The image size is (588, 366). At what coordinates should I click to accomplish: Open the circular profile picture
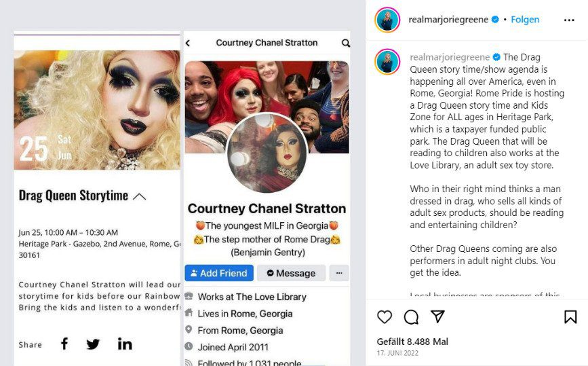coord(267,152)
